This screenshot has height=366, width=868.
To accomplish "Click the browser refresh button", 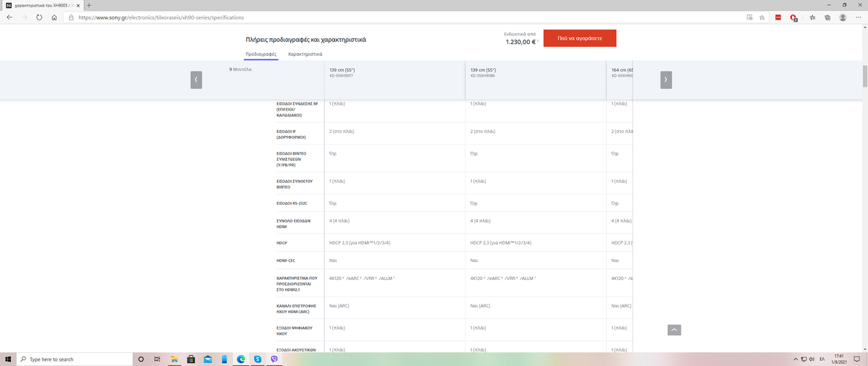I will [39, 17].
